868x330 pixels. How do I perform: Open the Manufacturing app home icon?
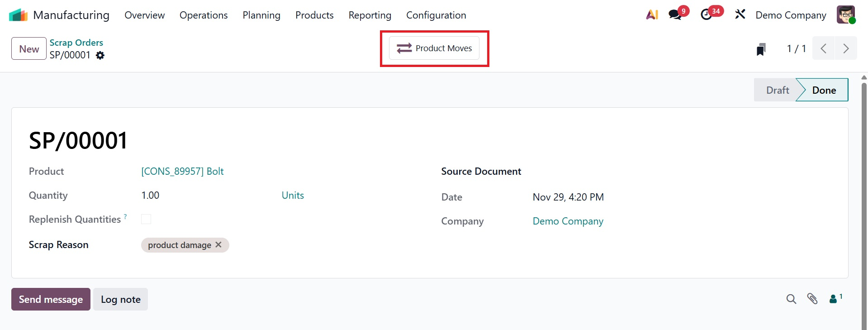[x=18, y=15]
